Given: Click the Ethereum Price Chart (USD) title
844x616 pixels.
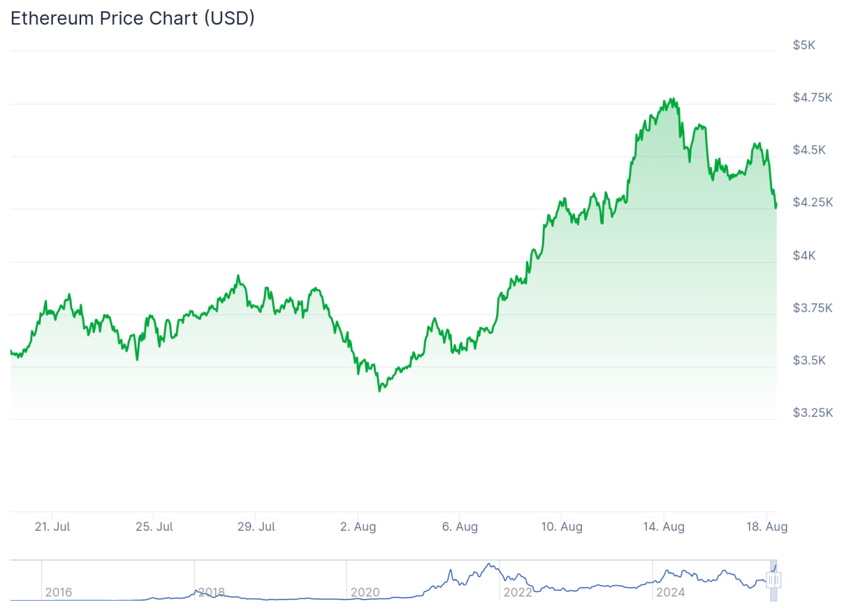Looking at the screenshot, I should (133, 18).
